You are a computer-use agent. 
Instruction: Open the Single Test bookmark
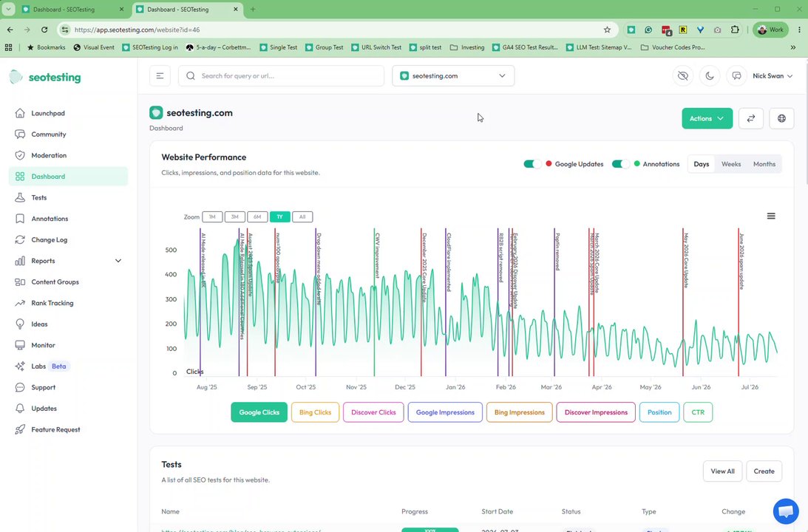tap(278, 47)
